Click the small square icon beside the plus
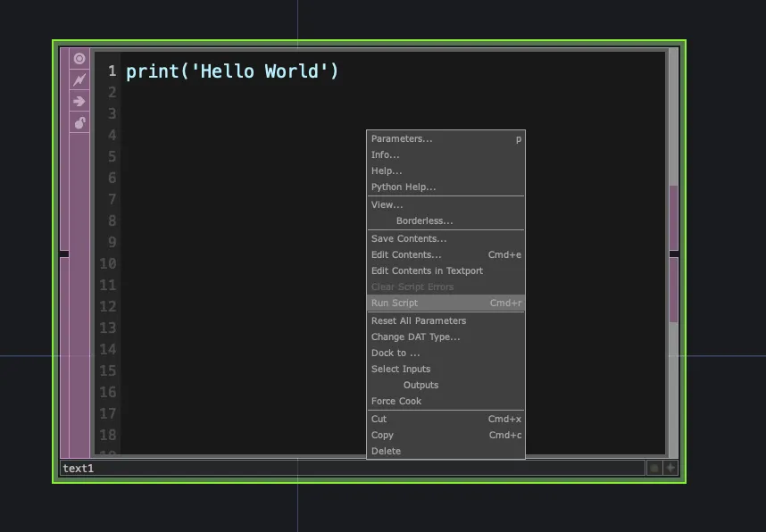The height and width of the screenshot is (532, 766). tap(654, 467)
